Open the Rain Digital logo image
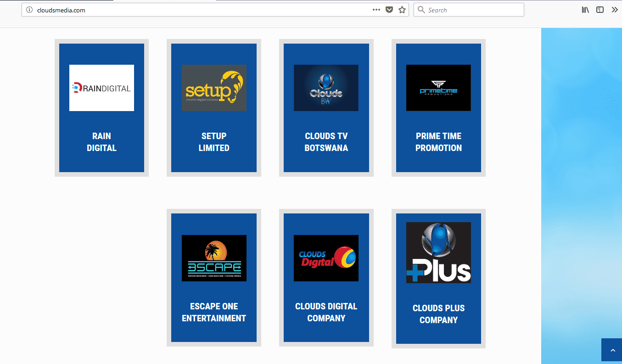 pos(101,88)
